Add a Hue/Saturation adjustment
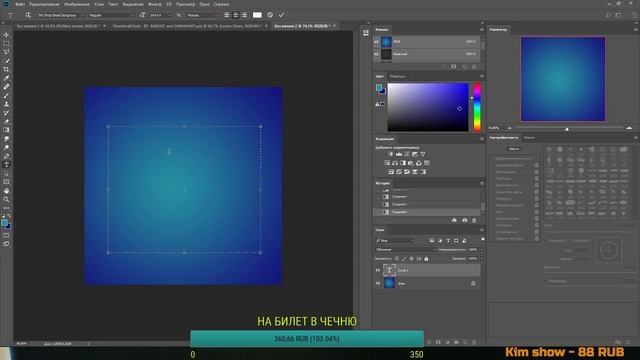640x360 pixels. click(x=387, y=163)
